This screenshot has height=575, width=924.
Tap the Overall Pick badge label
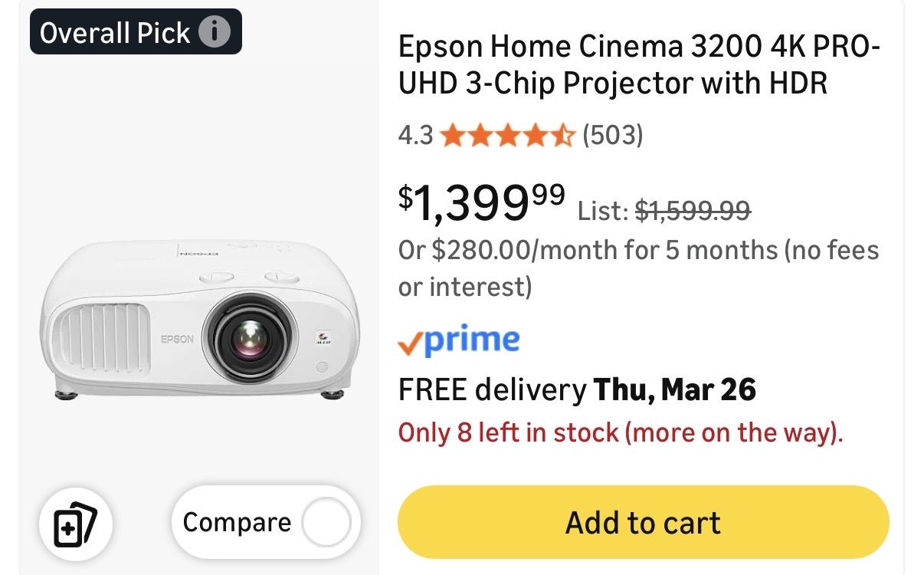tap(115, 33)
